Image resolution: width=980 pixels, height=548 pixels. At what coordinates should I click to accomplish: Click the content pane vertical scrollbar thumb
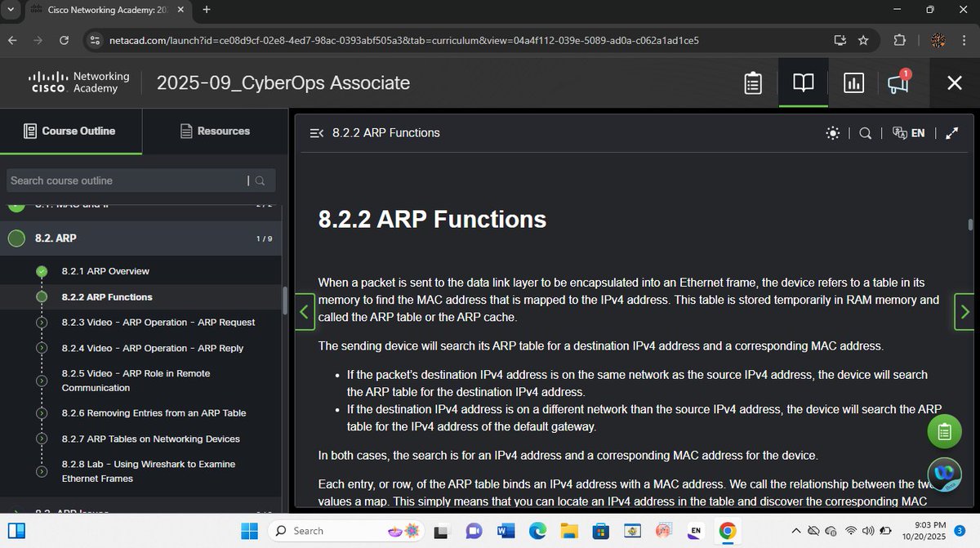tap(970, 225)
